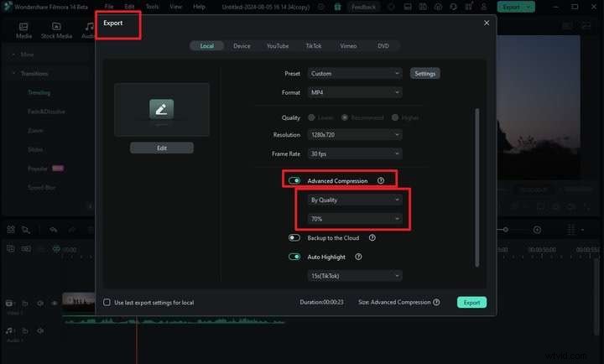Open the help tooltip for Auto Highlight
Image resolution: width=604 pixels, height=364 pixels.
(358, 257)
